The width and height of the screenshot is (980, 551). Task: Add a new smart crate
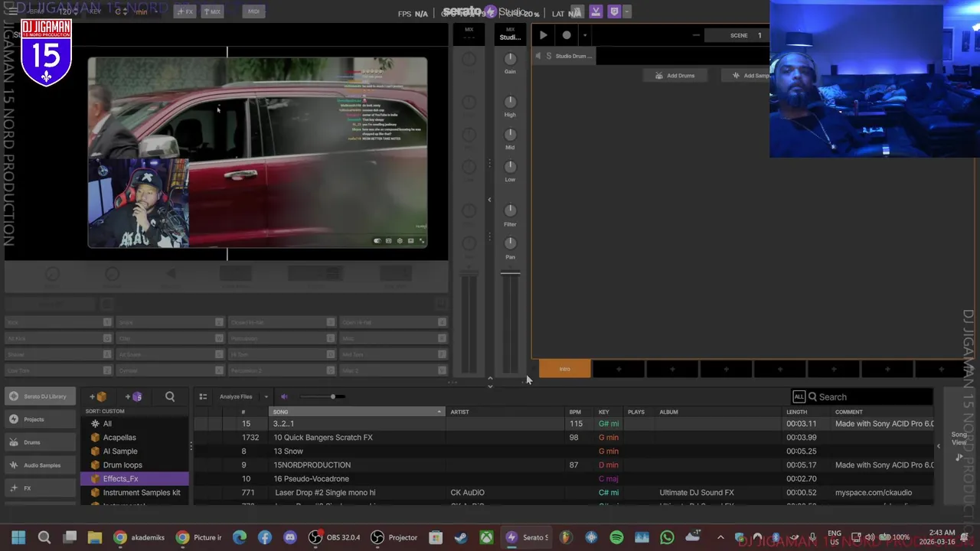(x=134, y=396)
